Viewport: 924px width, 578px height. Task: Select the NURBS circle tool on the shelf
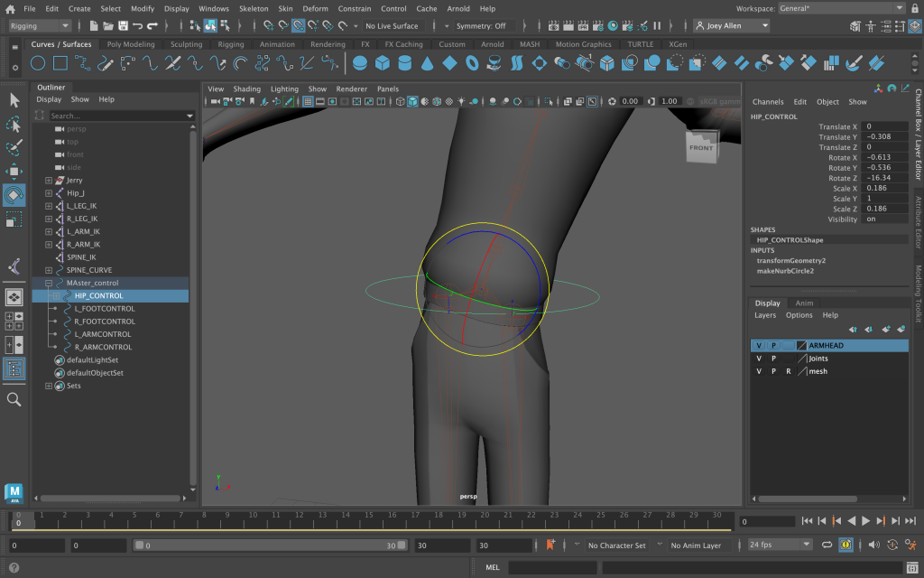(38, 63)
